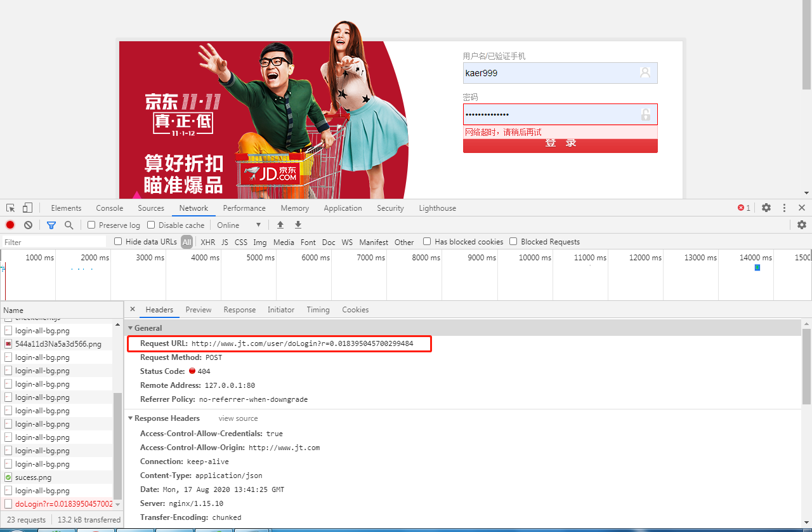This screenshot has height=532, width=812.
Task: Open the Console tab
Action: coord(110,208)
